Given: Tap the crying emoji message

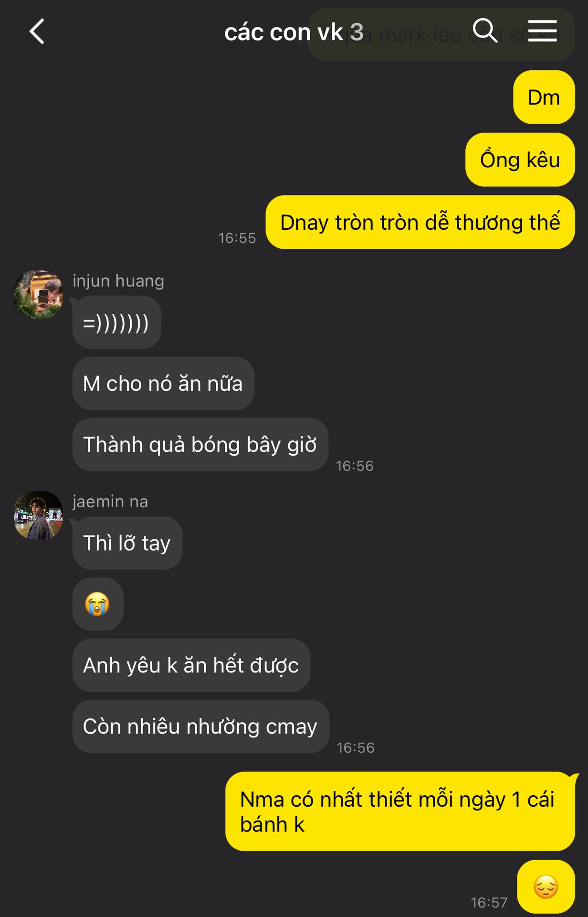Looking at the screenshot, I should click(x=98, y=604).
